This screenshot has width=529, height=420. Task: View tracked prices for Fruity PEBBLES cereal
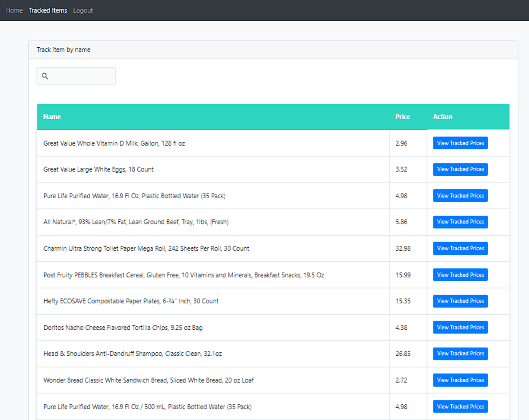point(460,275)
